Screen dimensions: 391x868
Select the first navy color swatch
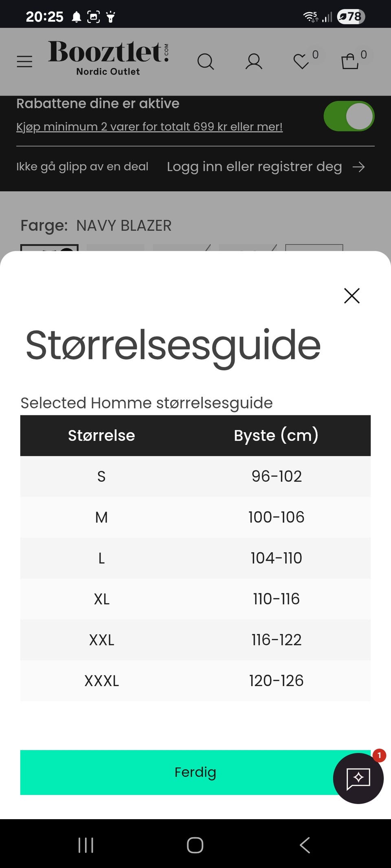(49, 247)
